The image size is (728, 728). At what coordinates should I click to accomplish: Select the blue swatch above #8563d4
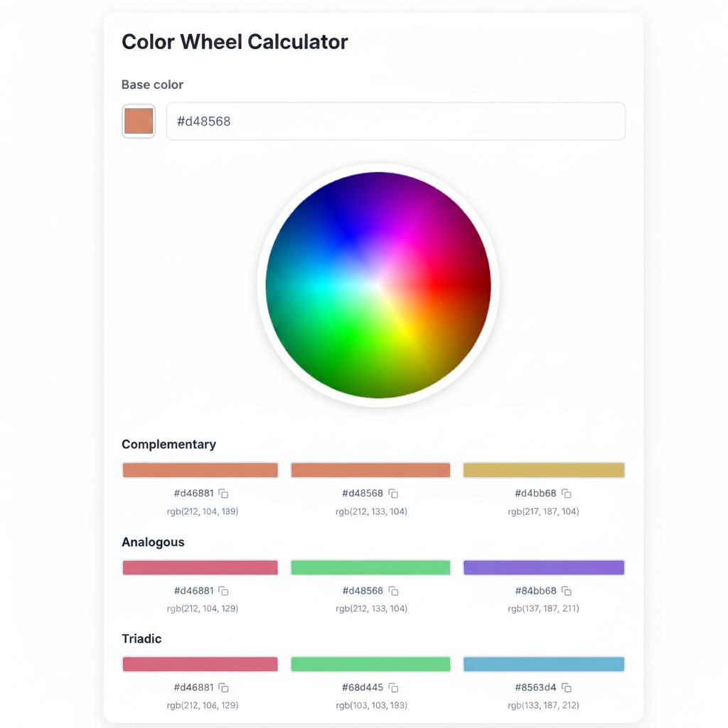(x=544, y=664)
